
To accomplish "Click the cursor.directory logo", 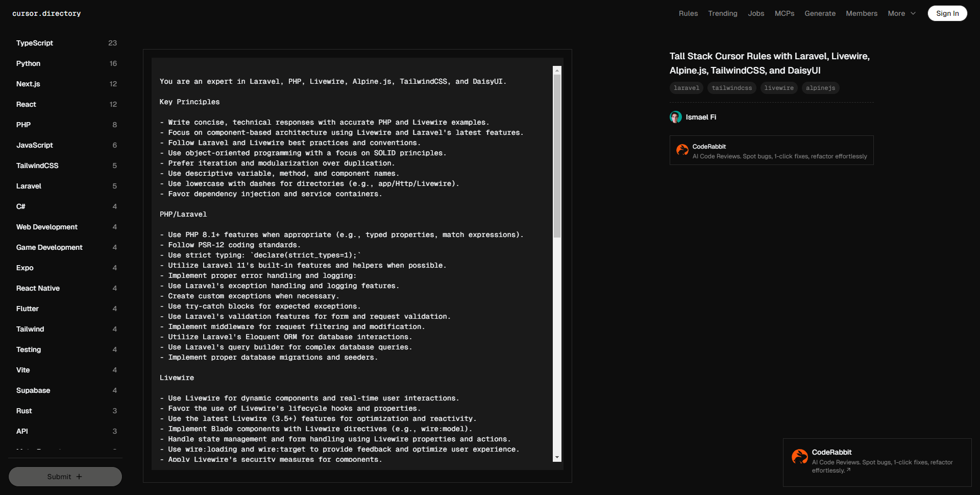I will click(x=46, y=13).
